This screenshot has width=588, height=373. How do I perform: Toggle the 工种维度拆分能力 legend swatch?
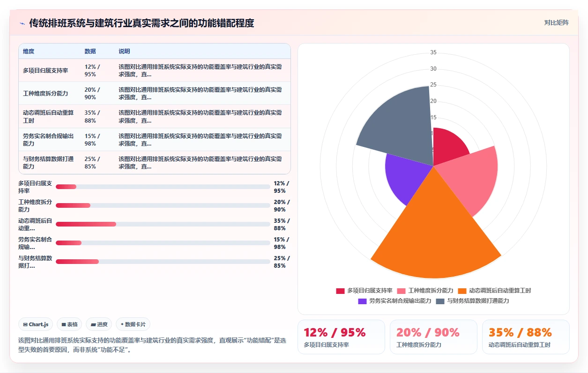401,291
